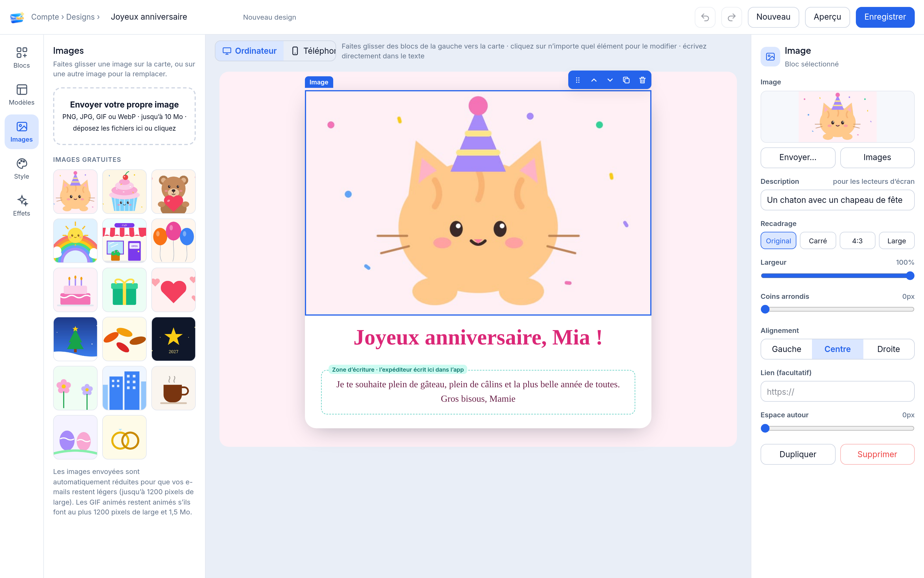The image size is (924, 578).
Task: Select Large crop option
Action: point(897,241)
